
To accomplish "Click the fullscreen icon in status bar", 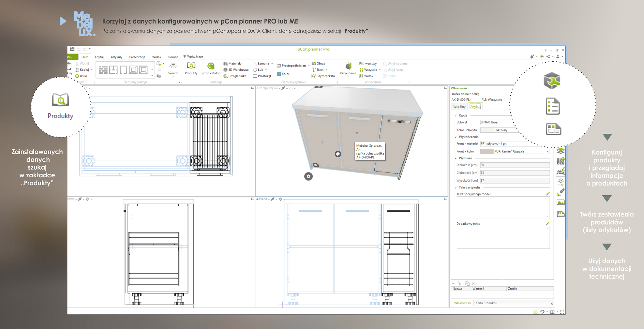I will (x=562, y=312).
